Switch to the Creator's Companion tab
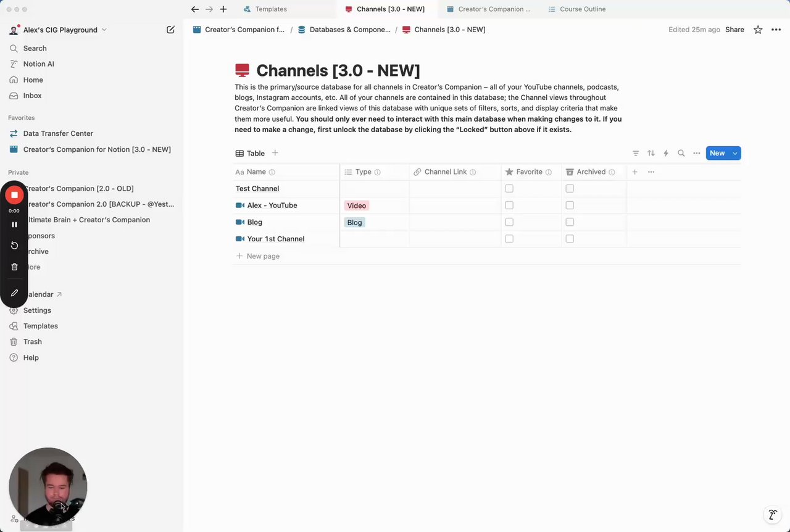This screenshot has width=790, height=532. (488, 9)
